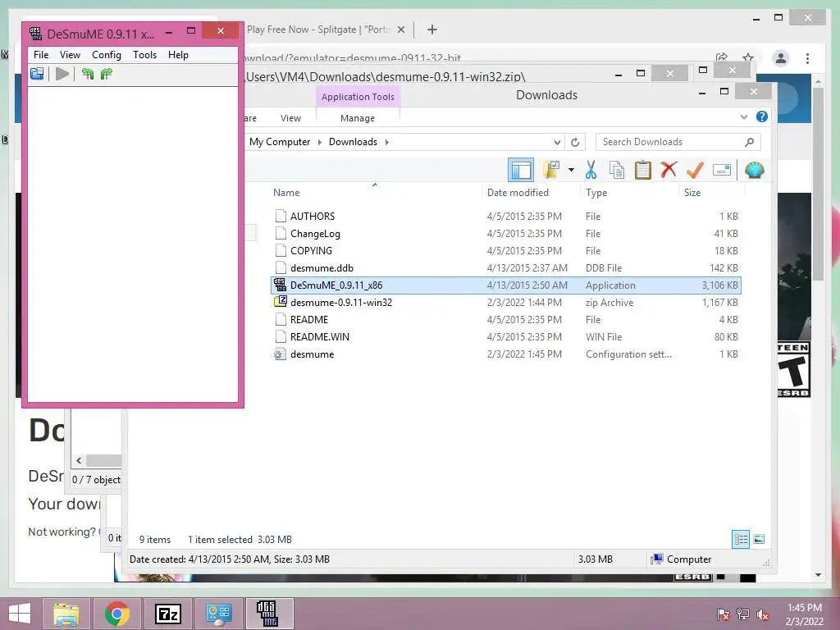The height and width of the screenshot is (630, 840).
Task: Switch to details view layout icon
Action: pos(741,539)
